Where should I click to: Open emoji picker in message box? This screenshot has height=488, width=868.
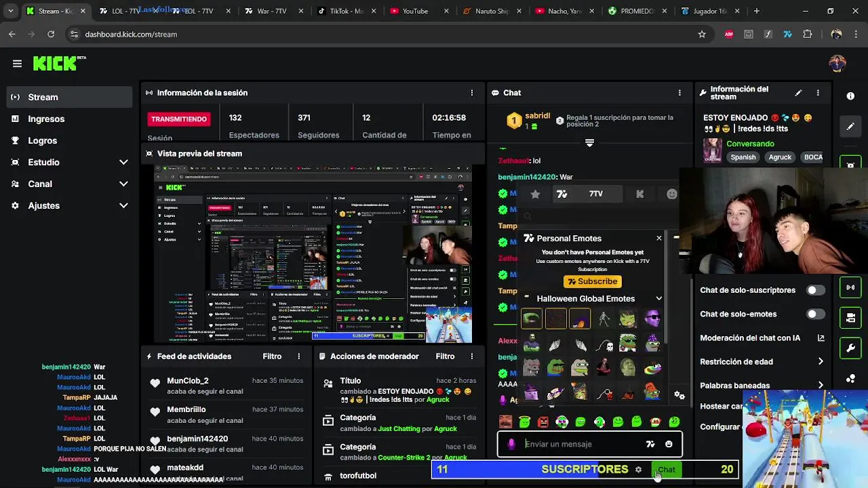click(x=669, y=445)
